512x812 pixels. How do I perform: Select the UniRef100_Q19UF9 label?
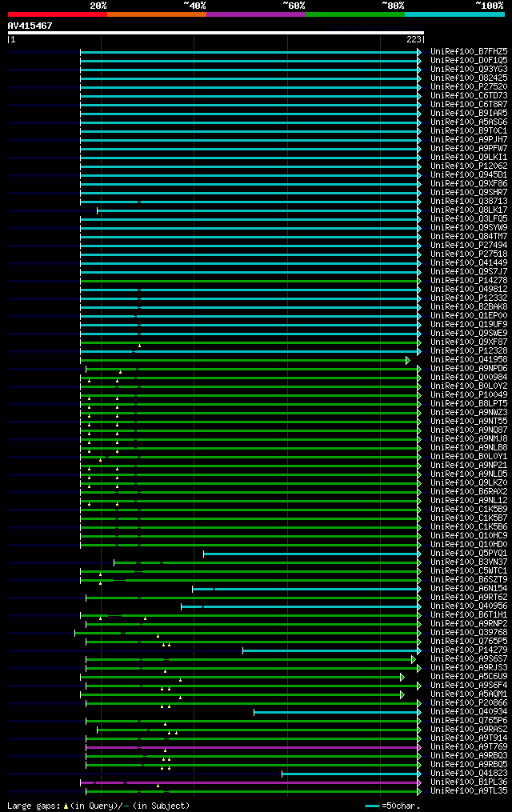469,325
